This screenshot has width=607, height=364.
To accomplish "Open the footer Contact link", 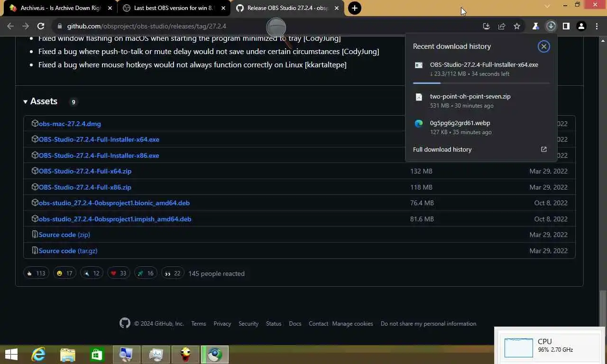I will click(x=318, y=324).
